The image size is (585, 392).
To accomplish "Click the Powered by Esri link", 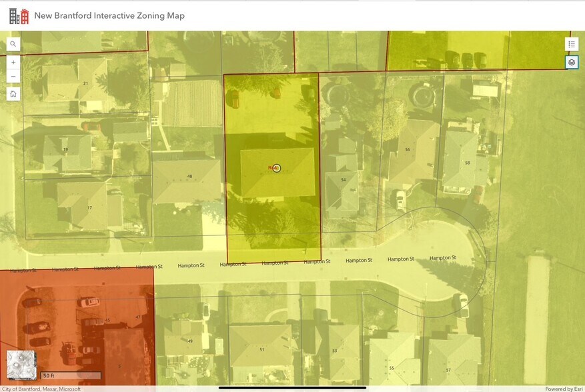I will pos(564,389).
